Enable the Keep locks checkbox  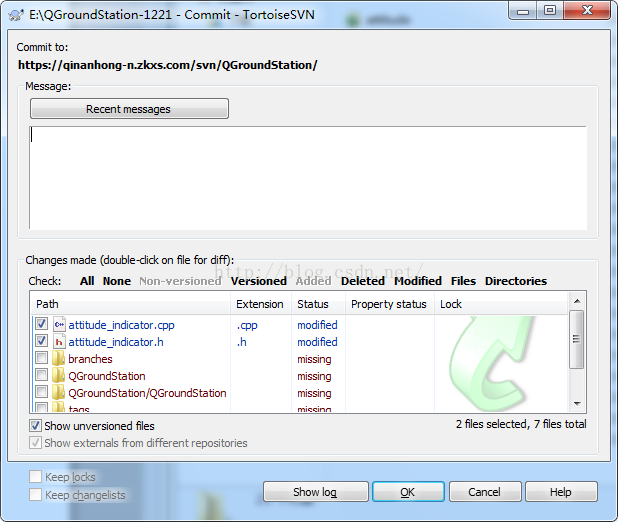click(35, 477)
